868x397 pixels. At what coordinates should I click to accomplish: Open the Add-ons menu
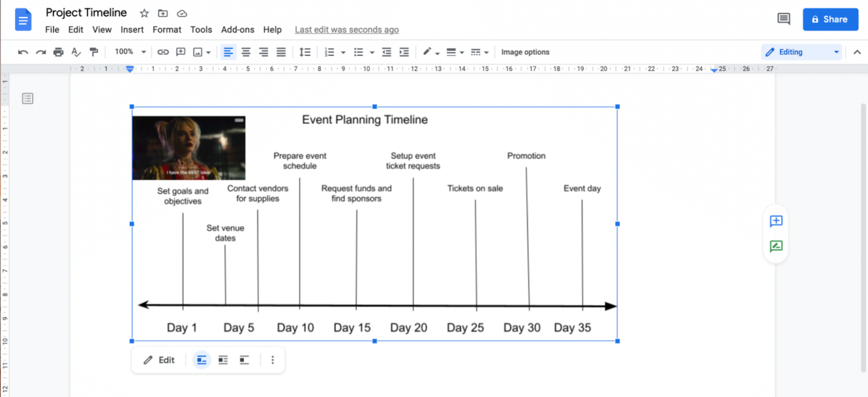pyautogui.click(x=237, y=29)
